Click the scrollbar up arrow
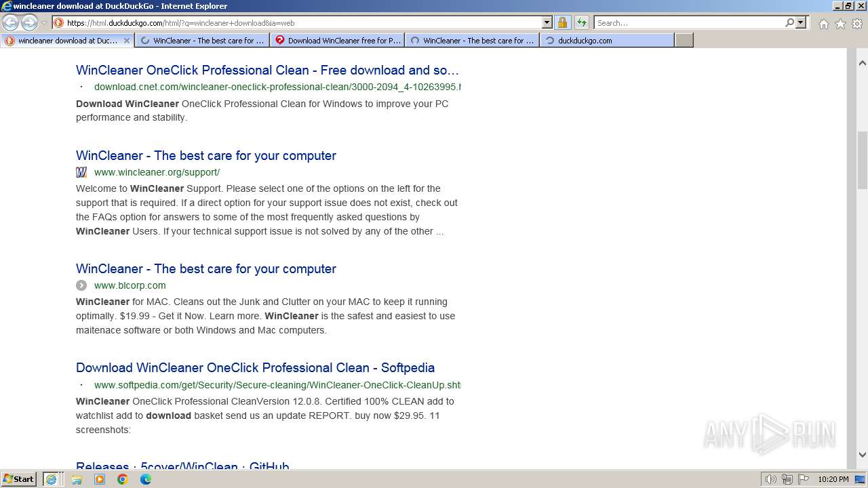 863,63
